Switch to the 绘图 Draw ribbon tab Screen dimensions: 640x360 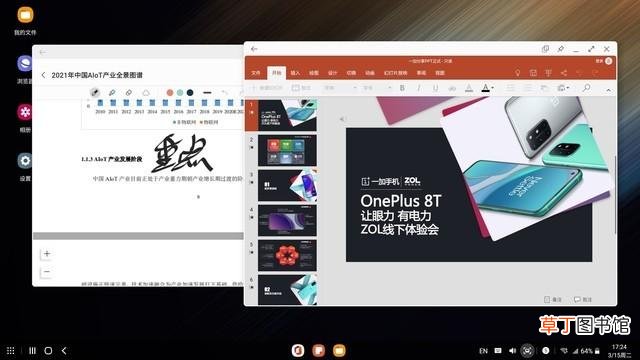pyautogui.click(x=314, y=73)
